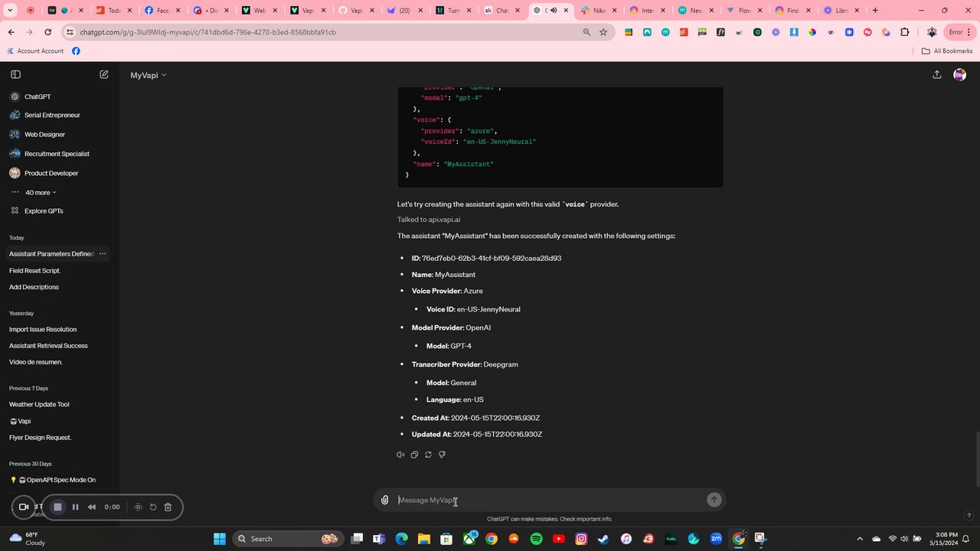Delete the recording with trash icon

point(168,507)
